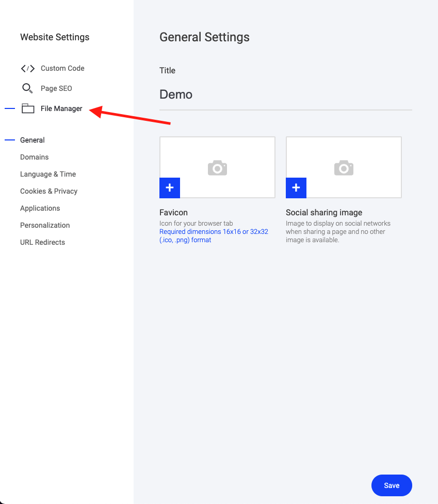Open the Applications settings page
438x504 pixels.
point(40,208)
